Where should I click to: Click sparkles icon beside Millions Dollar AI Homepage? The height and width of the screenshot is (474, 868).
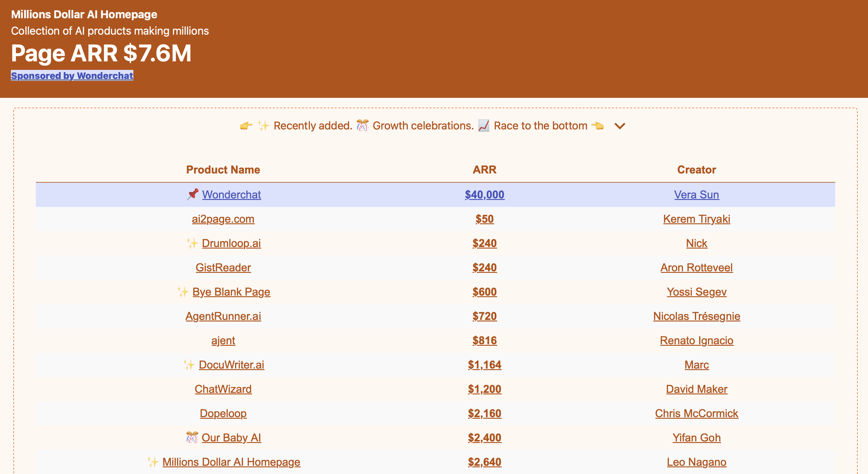[153, 462]
